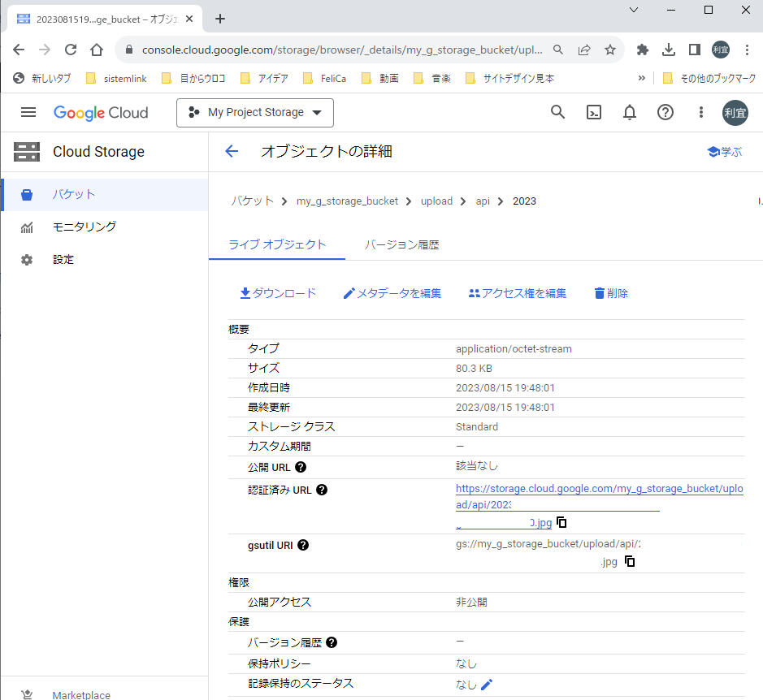
Task: Open the help question-mark icon
Action: pos(665,112)
